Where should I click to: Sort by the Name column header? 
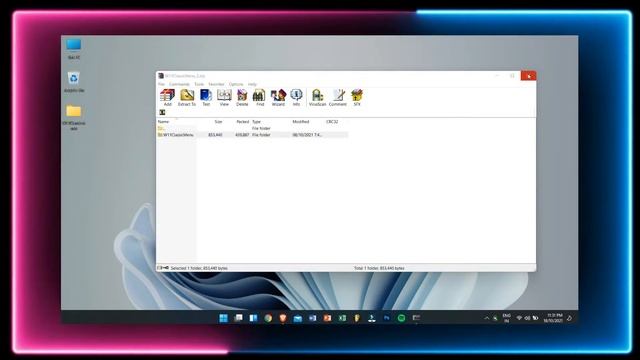click(x=163, y=122)
